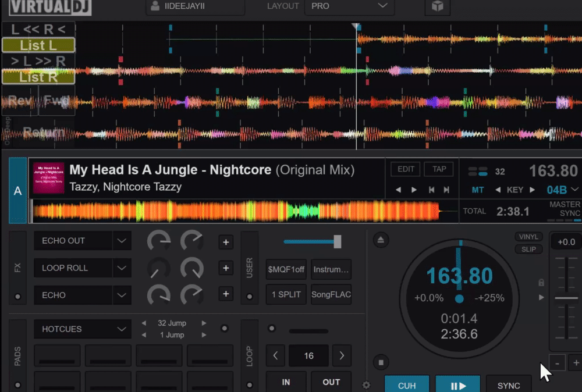Toggle the FX panel dot
This screenshot has width=582, height=392.
(17, 297)
